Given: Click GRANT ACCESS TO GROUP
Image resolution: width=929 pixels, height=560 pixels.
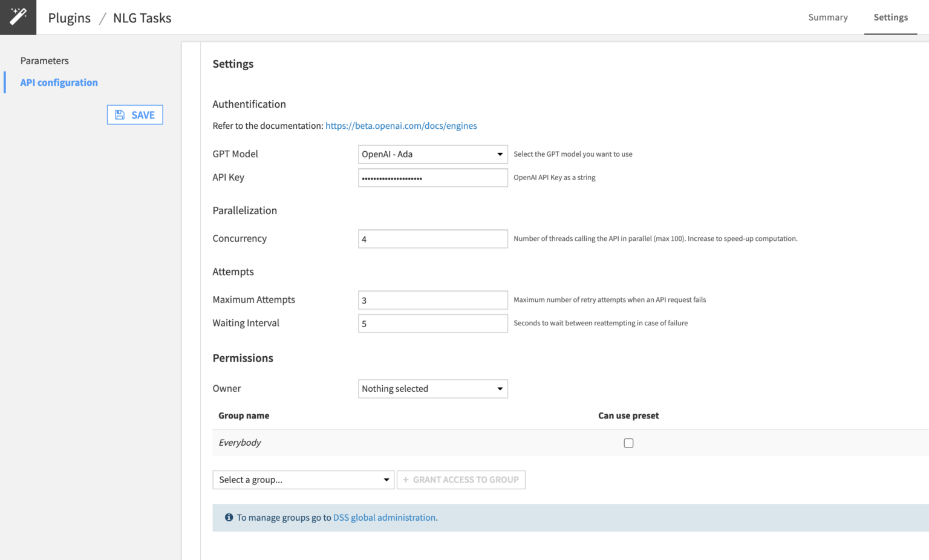Looking at the screenshot, I should tap(461, 480).
